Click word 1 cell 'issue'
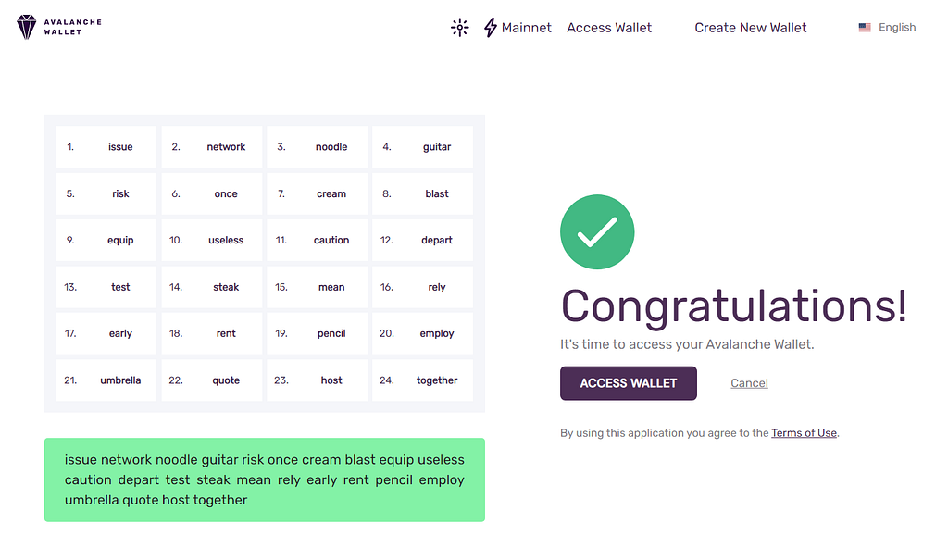Image resolution: width=948 pixels, height=560 pixels. coord(106,147)
